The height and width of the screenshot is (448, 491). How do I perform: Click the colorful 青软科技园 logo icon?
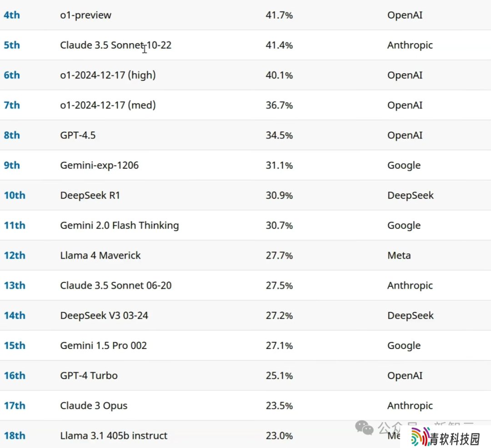(421, 437)
